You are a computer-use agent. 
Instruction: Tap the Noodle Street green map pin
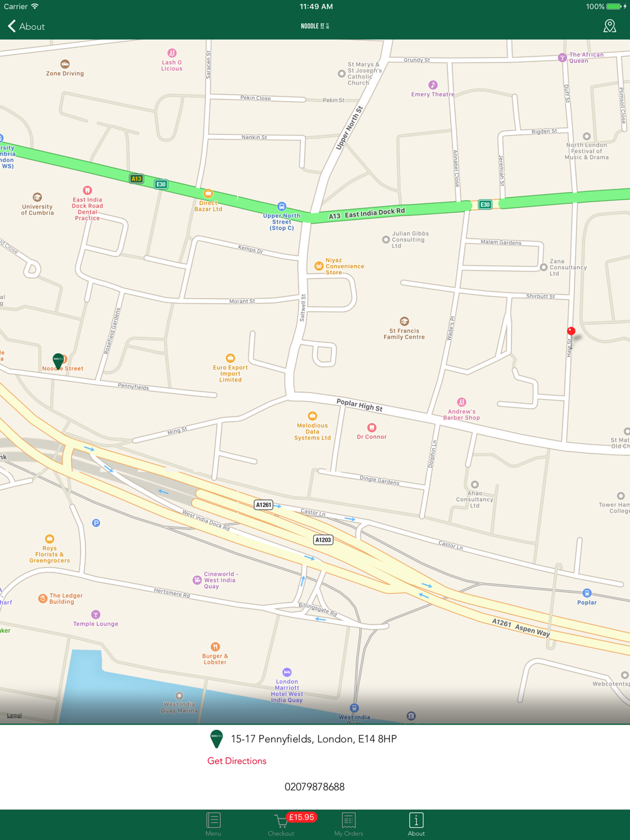(x=58, y=361)
